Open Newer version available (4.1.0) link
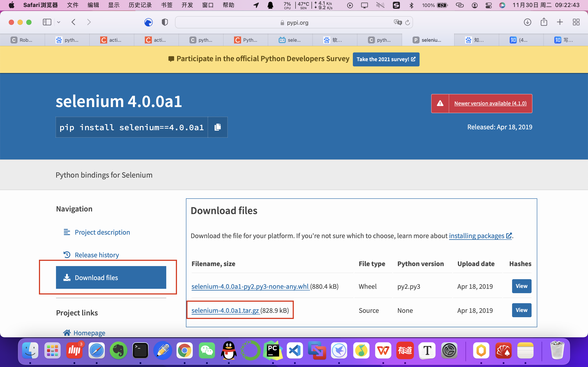The image size is (588, 367). [x=490, y=103]
